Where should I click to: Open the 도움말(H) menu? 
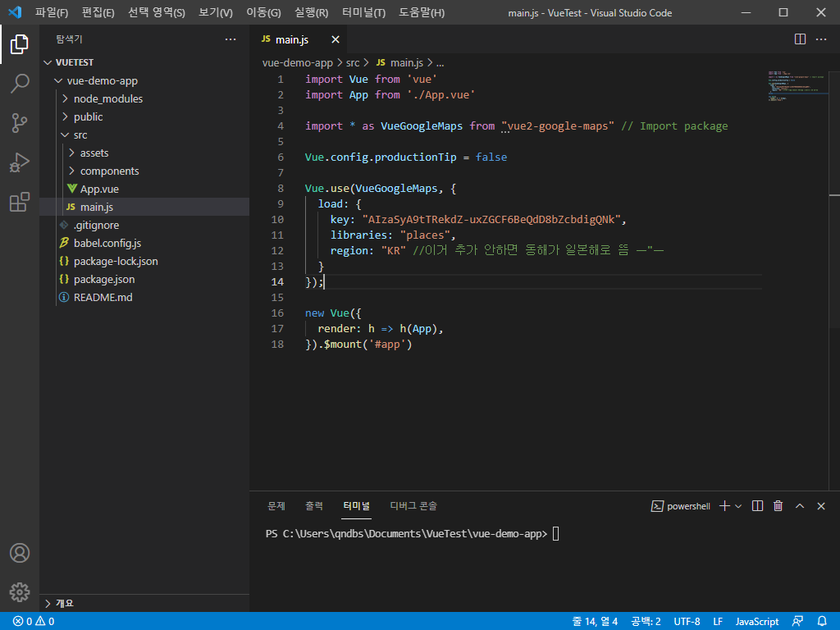(422, 12)
